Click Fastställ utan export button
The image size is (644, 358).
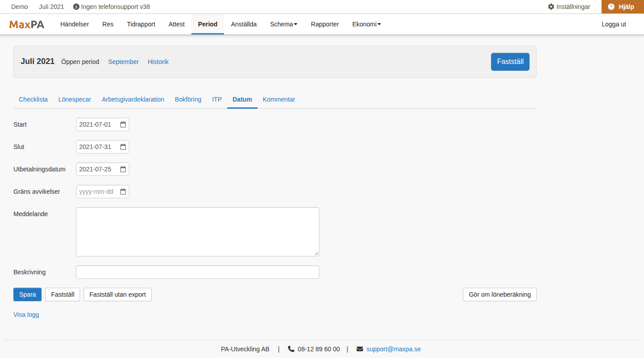pyautogui.click(x=118, y=294)
